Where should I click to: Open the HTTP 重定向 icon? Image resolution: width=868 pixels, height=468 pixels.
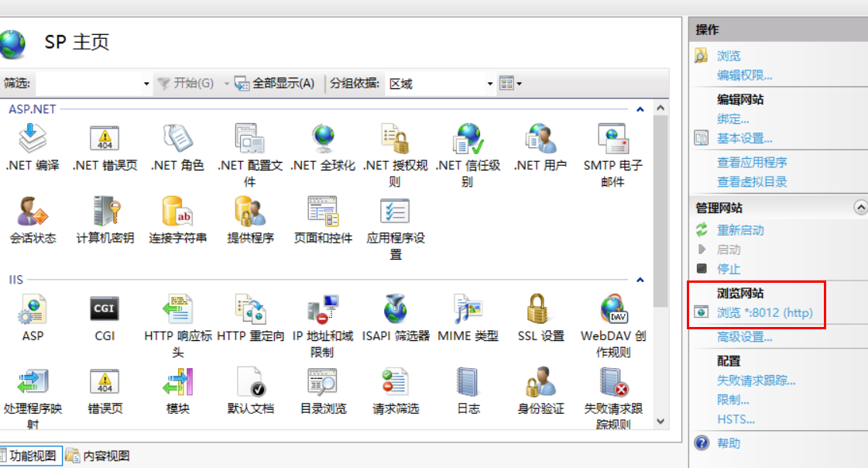(250, 309)
